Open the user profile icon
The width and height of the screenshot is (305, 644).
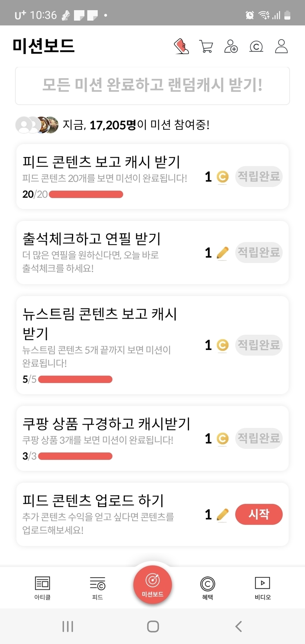pyautogui.click(x=281, y=47)
